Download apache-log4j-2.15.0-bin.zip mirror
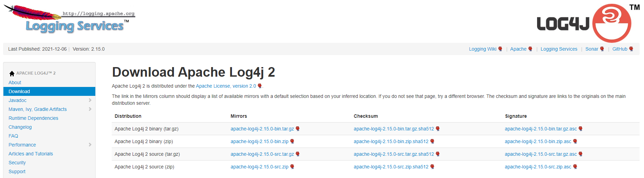The image size is (644, 178). click(x=259, y=141)
